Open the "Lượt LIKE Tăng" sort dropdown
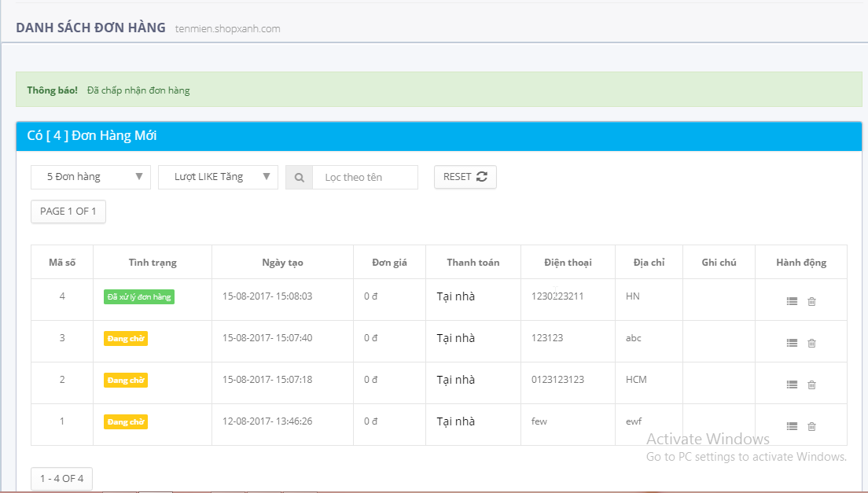Viewport: 868px width, 493px height. [x=218, y=177]
